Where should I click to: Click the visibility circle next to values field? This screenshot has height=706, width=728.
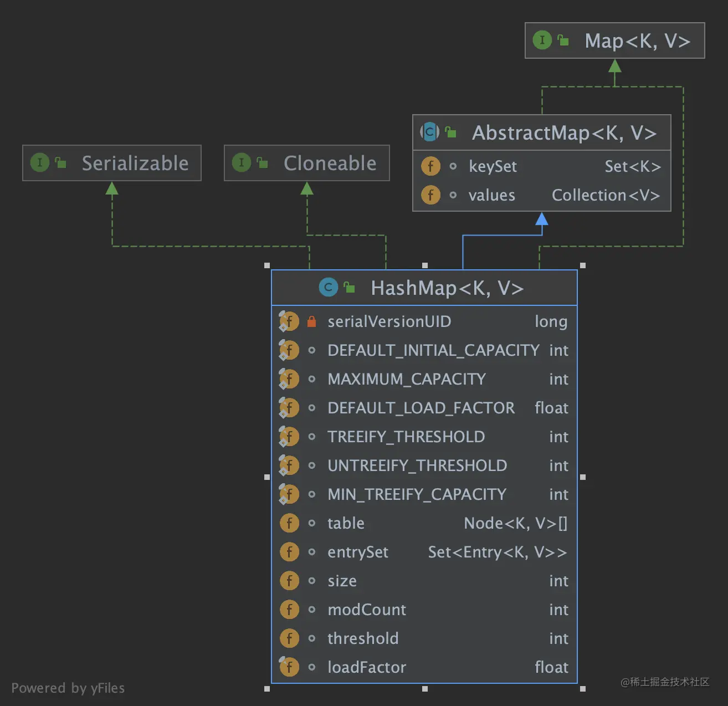[x=453, y=195]
